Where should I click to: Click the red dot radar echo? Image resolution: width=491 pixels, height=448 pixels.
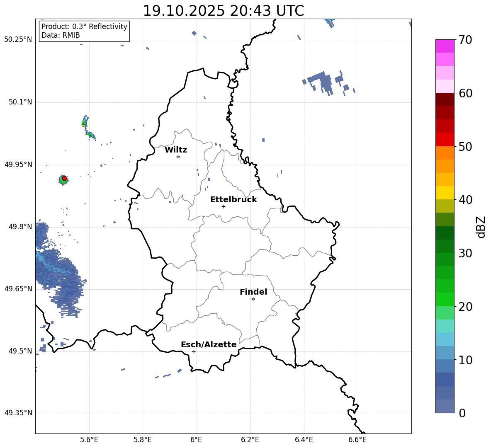click(x=64, y=179)
